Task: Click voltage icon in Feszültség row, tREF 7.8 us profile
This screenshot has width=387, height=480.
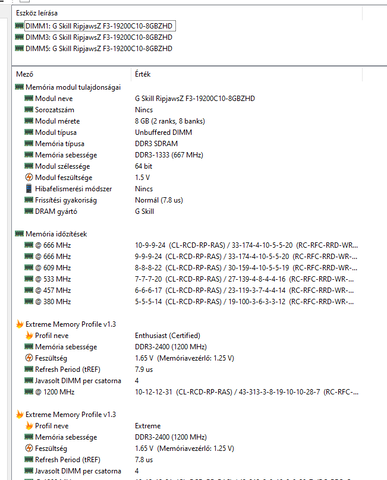Action: [29, 448]
